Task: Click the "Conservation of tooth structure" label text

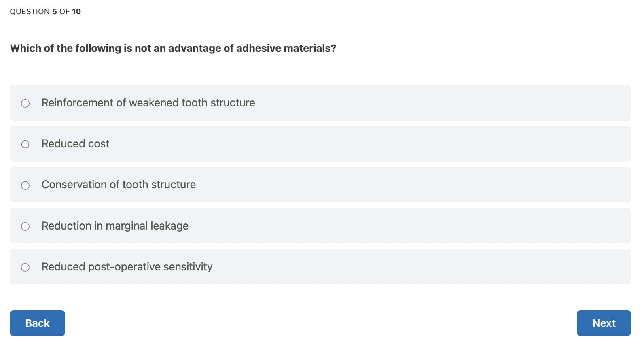Action: click(119, 185)
